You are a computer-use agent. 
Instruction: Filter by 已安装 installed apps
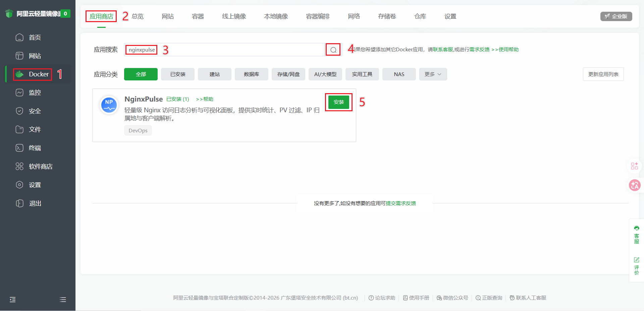pyautogui.click(x=178, y=74)
